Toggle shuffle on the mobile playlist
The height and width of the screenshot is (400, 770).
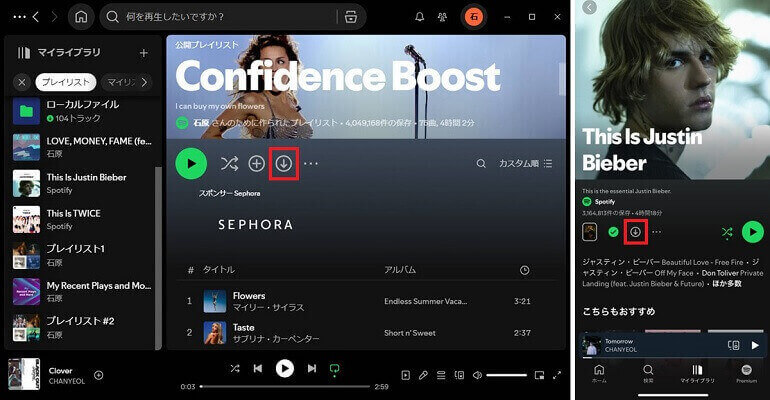727,232
